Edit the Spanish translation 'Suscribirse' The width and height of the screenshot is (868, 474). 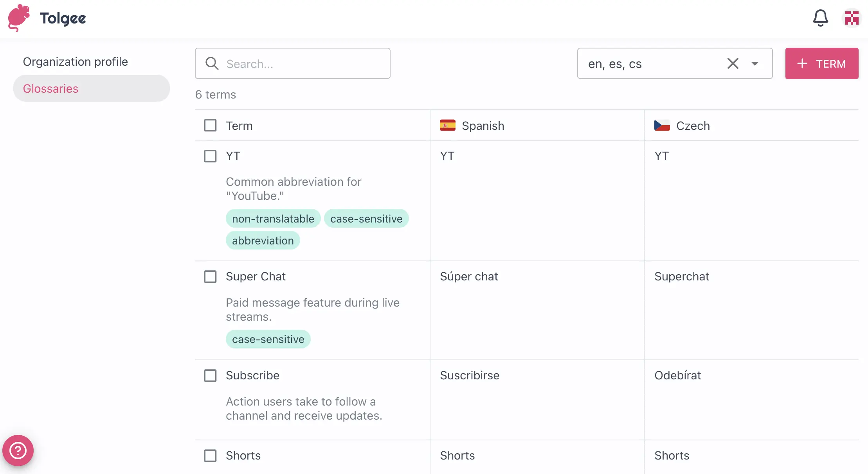tap(470, 375)
